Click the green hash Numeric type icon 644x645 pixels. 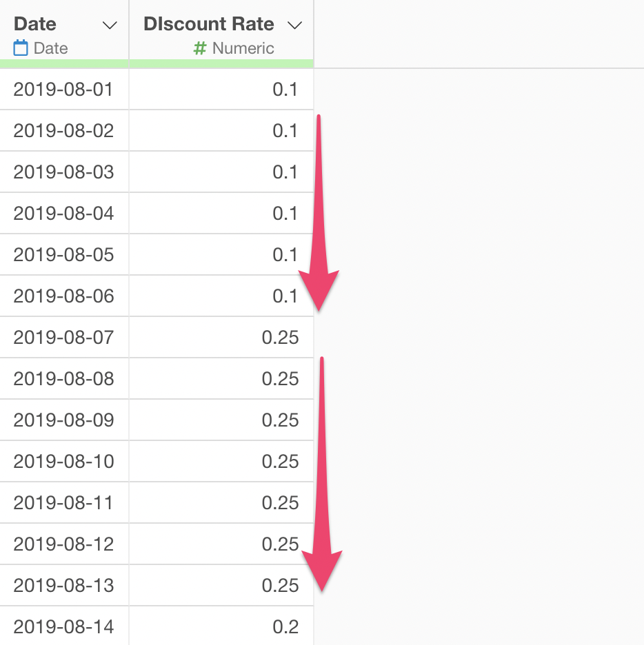point(200,48)
